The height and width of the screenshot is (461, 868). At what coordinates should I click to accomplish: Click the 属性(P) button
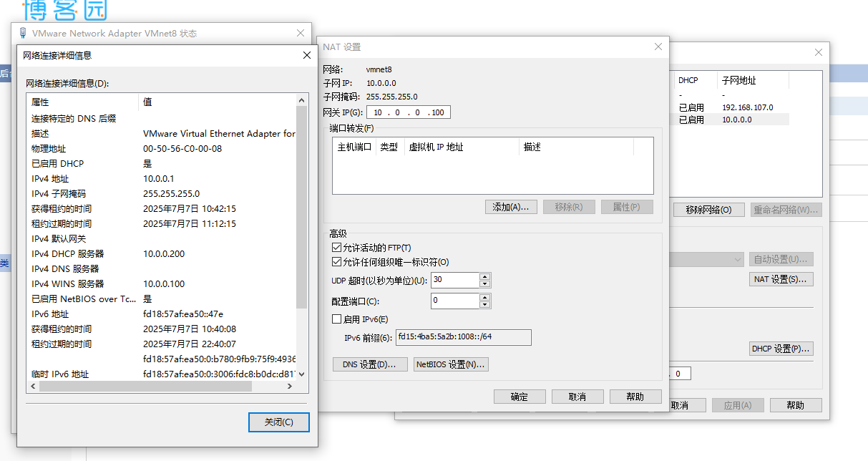point(627,207)
